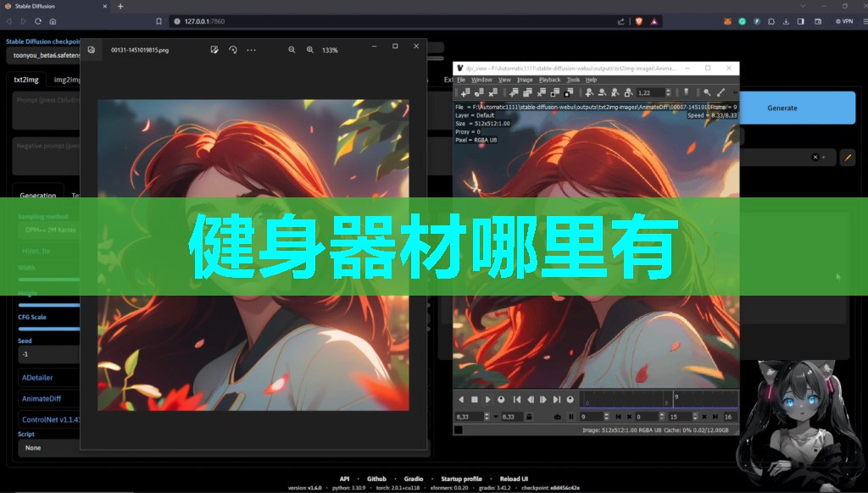
Task: Open the View menu in djv_view
Action: click(x=504, y=80)
